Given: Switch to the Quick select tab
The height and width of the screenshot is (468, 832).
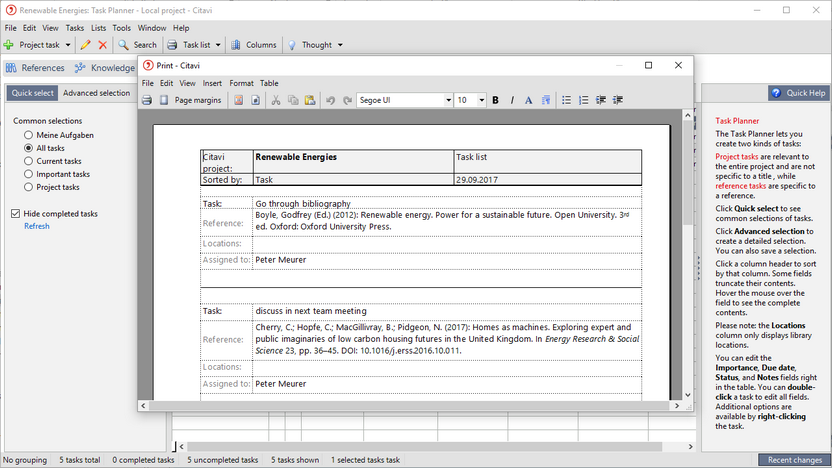Looking at the screenshot, I should [32, 93].
